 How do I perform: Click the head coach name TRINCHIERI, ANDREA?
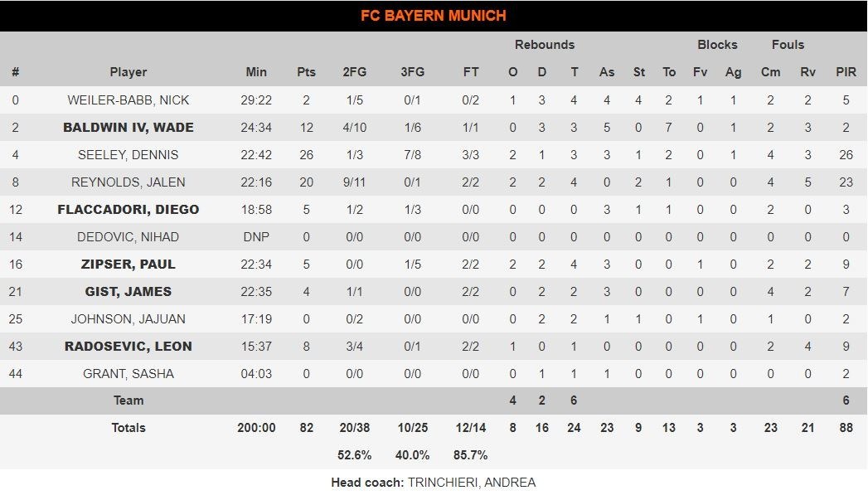[472, 483]
